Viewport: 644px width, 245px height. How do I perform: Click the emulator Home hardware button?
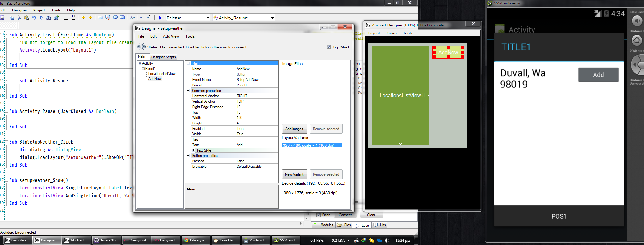pyautogui.click(x=637, y=41)
